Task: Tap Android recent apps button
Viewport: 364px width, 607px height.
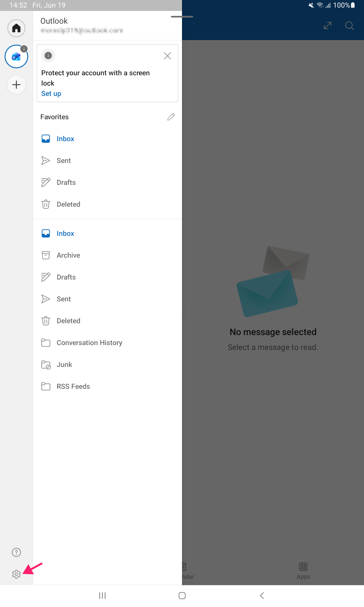Action: (x=103, y=596)
